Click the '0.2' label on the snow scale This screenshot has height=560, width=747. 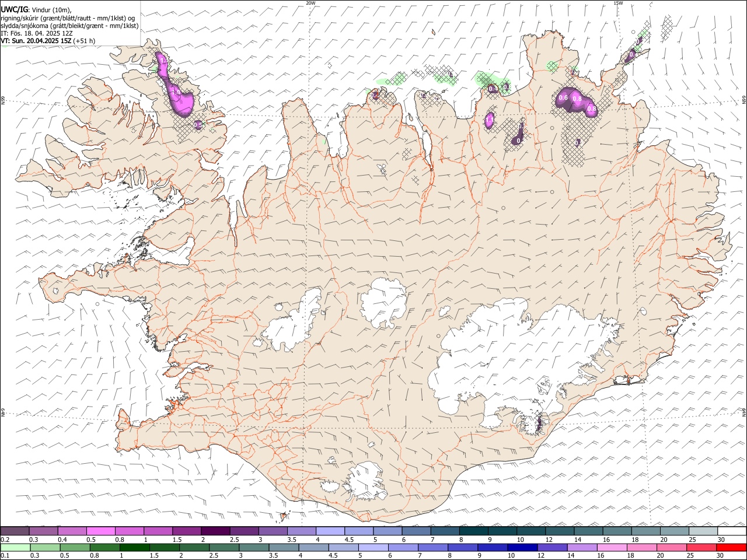click(x=5, y=540)
